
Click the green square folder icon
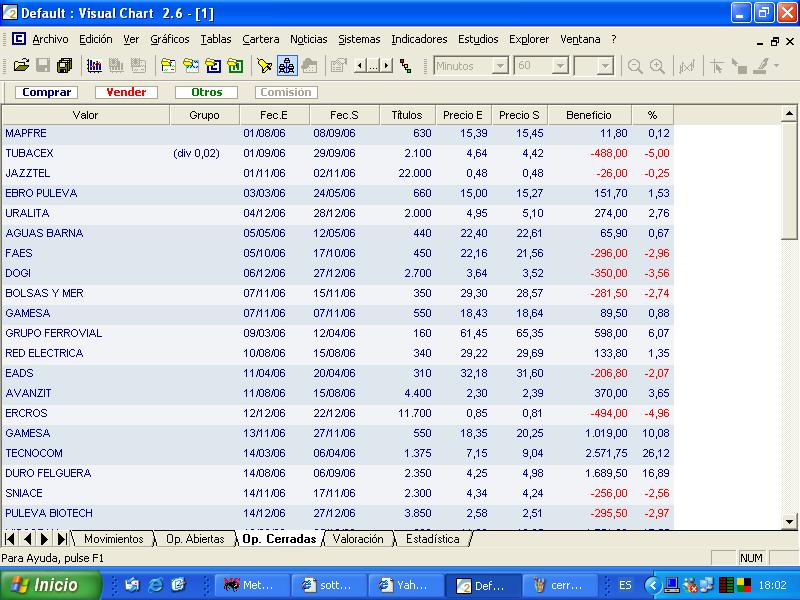click(235, 66)
